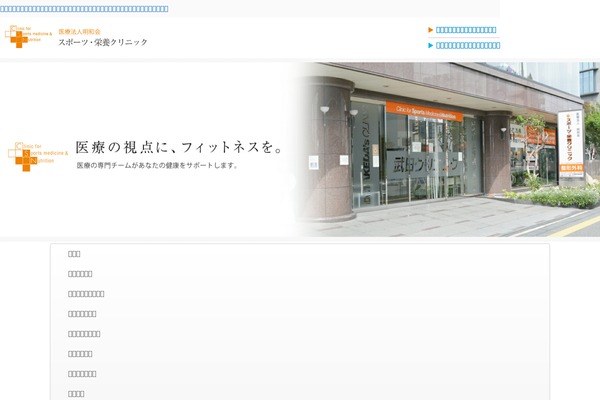Open the longest entry in the navigation menu
This screenshot has height=400, width=600.
pyautogui.click(x=86, y=294)
